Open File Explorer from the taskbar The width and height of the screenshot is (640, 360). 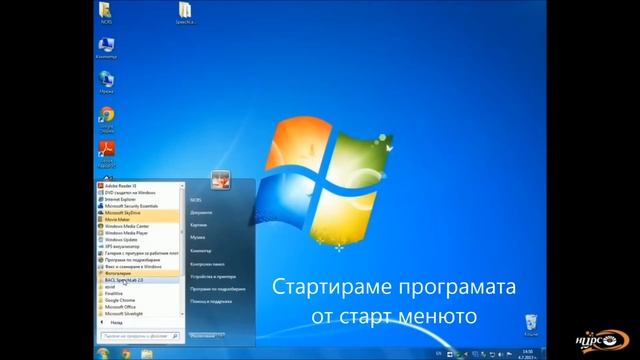pyautogui.click(x=147, y=354)
